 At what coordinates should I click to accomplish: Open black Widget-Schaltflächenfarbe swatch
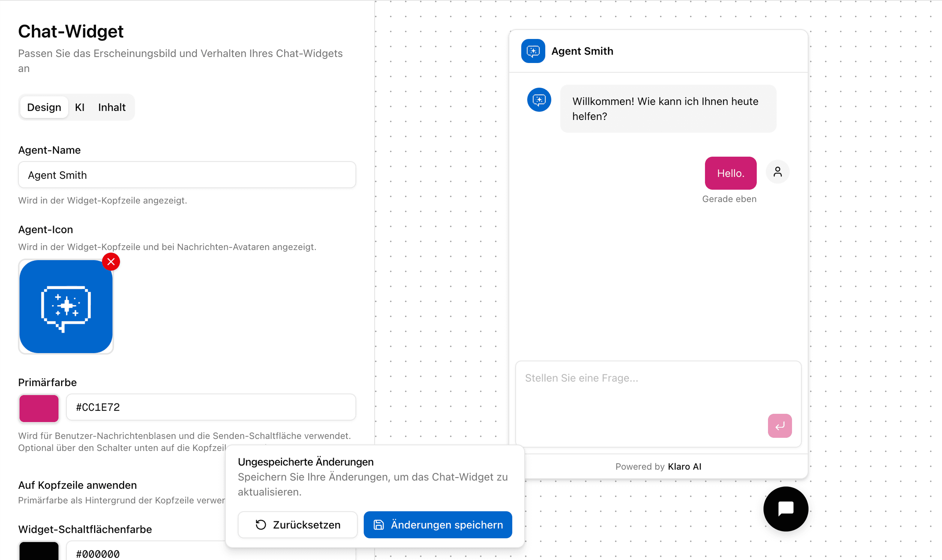(x=39, y=552)
